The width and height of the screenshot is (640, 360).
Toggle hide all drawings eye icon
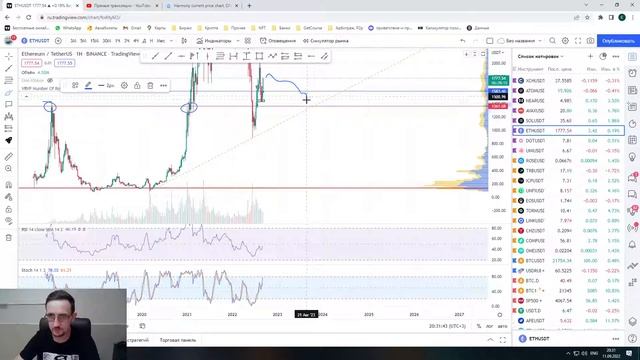[9, 221]
